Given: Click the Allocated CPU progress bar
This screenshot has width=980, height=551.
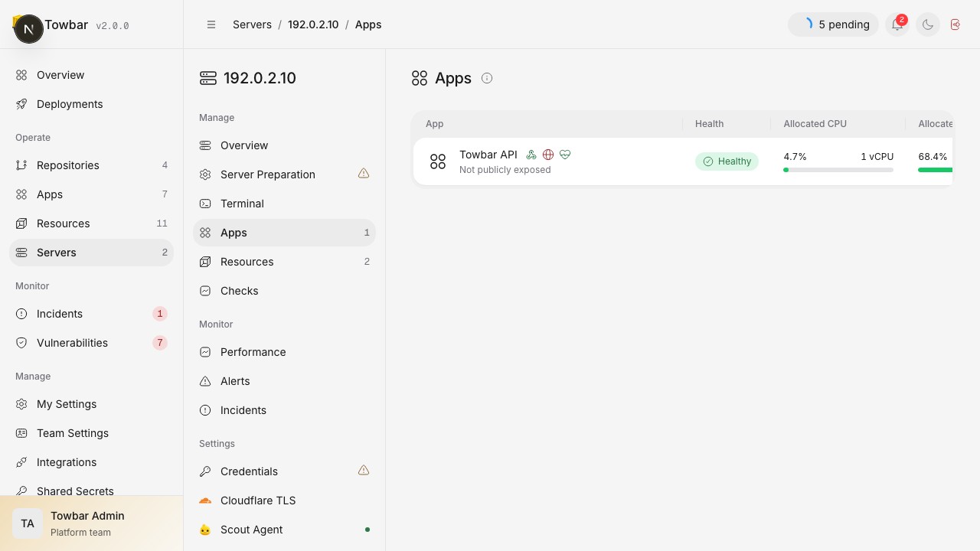Looking at the screenshot, I should coord(838,170).
